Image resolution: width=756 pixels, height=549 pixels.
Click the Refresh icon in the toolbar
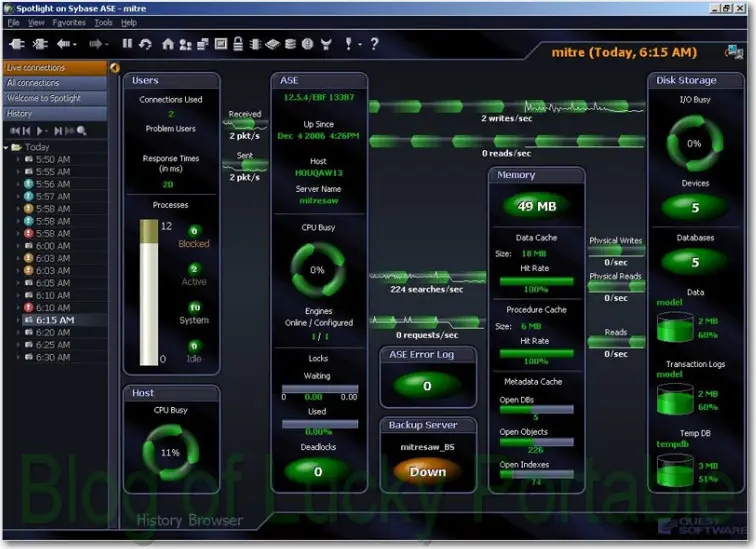(145, 44)
